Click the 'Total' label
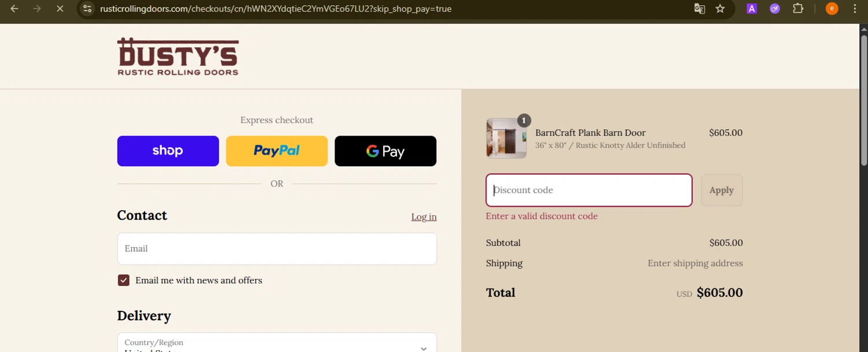The width and height of the screenshot is (868, 352). [501, 292]
